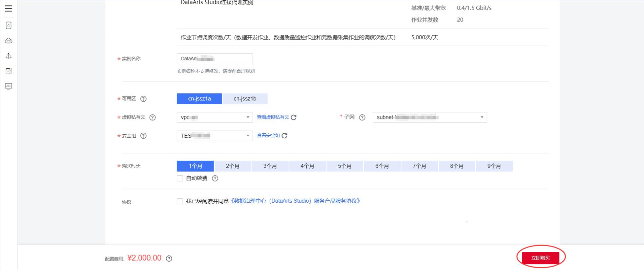Screen dimensions: 644x270
Task: Open the 安全组 security group dropdown
Action: 214,136
